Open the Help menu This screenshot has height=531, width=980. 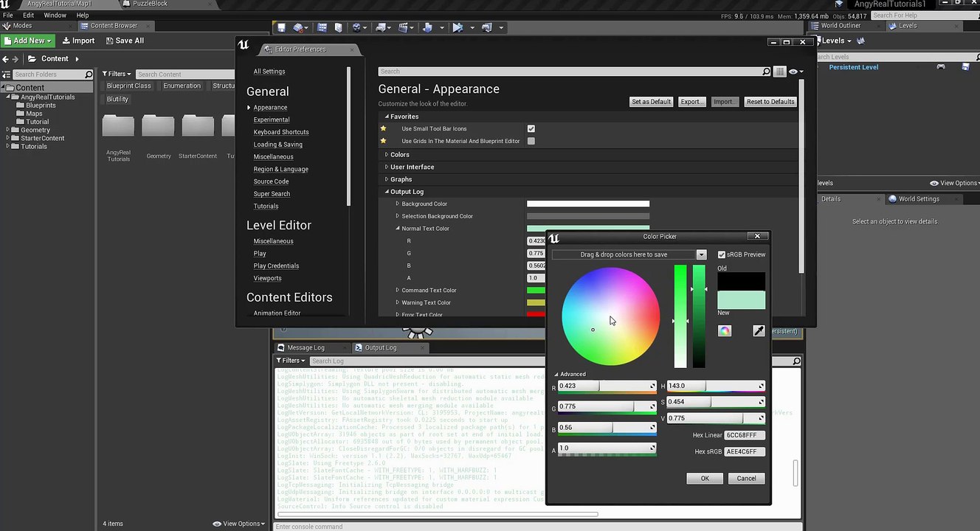(83, 15)
